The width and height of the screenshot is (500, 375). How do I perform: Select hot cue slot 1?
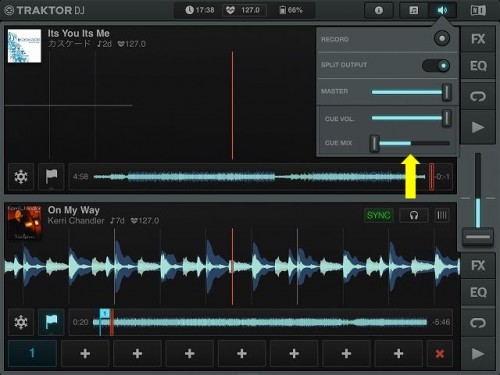(x=32, y=353)
